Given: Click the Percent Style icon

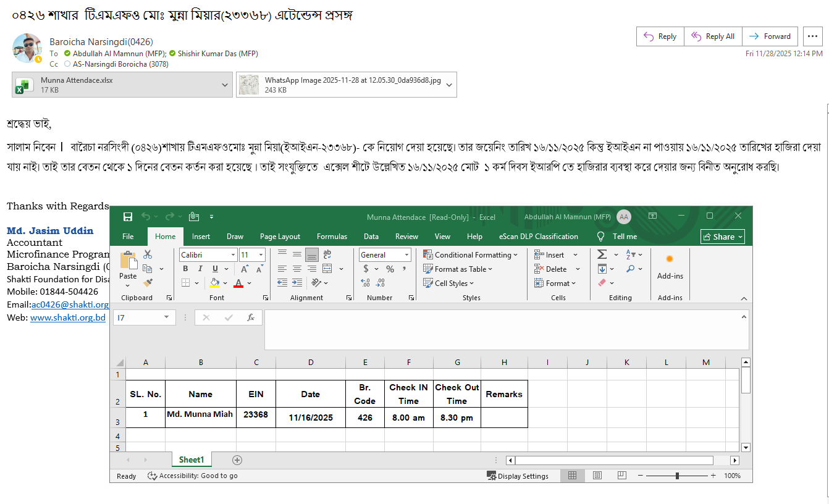Looking at the screenshot, I should pos(390,269).
